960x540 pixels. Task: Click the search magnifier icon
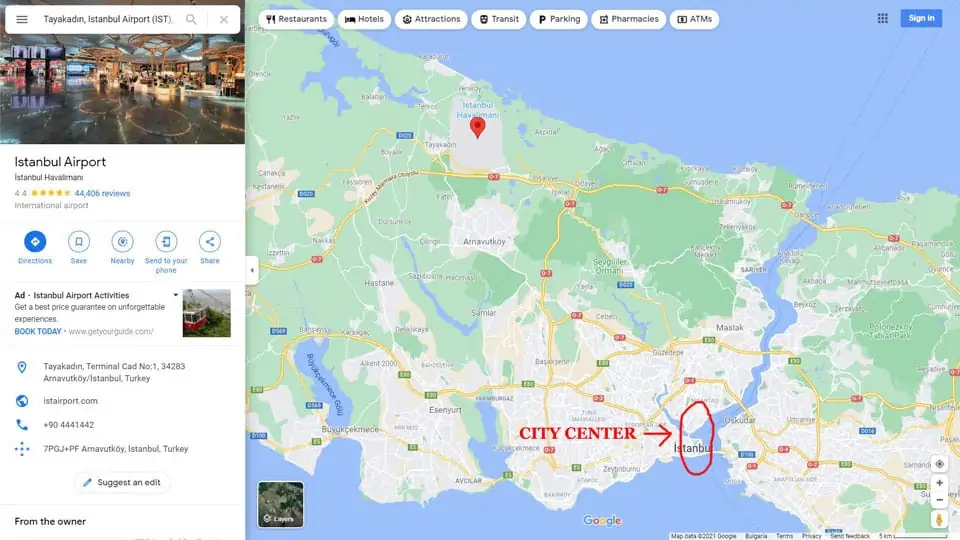click(191, 19)
